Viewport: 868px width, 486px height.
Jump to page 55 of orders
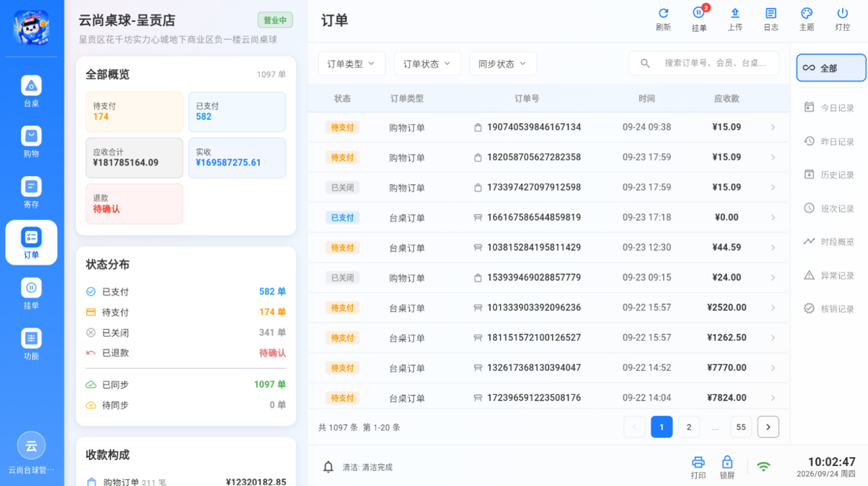point(741,427)
